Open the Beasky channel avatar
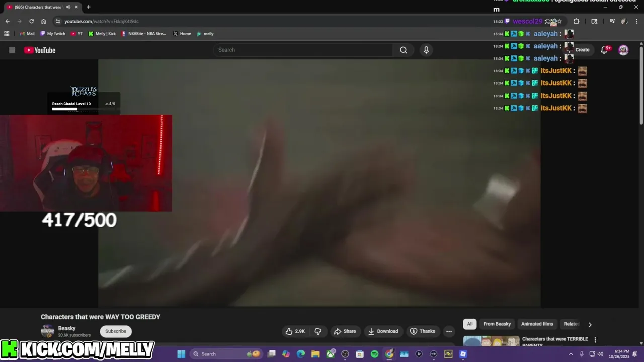The height and width of the screenshot is (362, 644). 47,331
